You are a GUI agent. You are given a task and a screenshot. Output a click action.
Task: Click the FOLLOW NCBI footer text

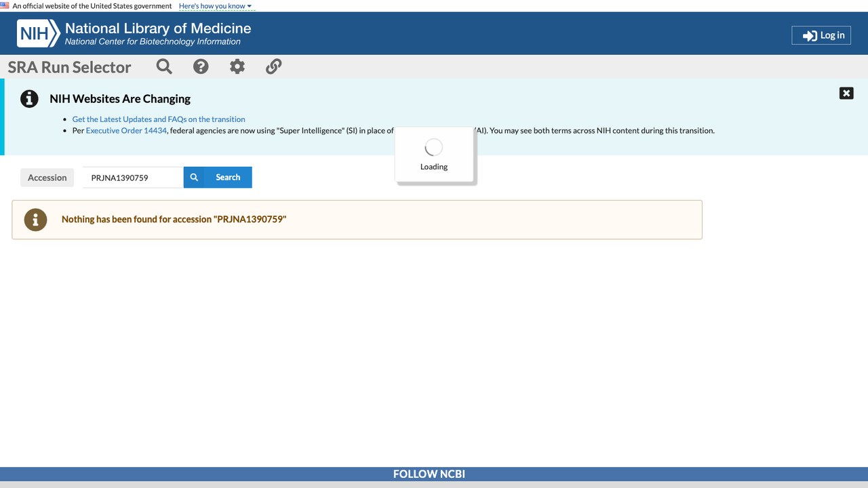click(x=429, y=474)
